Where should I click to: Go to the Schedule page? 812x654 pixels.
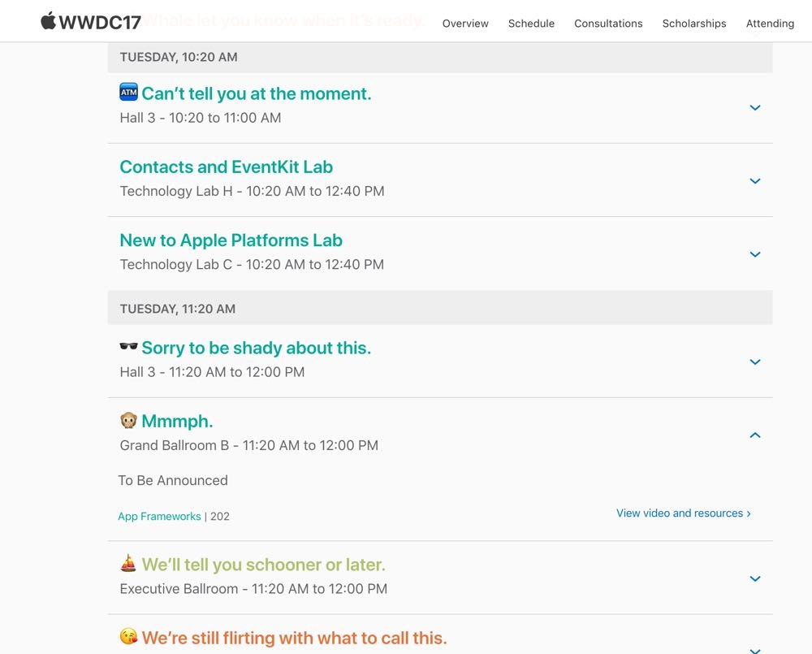coord(531,24)
